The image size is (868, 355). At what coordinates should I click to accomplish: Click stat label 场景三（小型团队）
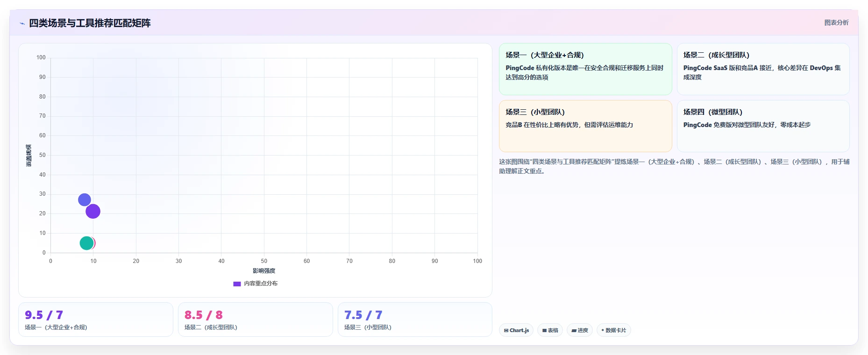pyautogui.click(x=368, y=327)
